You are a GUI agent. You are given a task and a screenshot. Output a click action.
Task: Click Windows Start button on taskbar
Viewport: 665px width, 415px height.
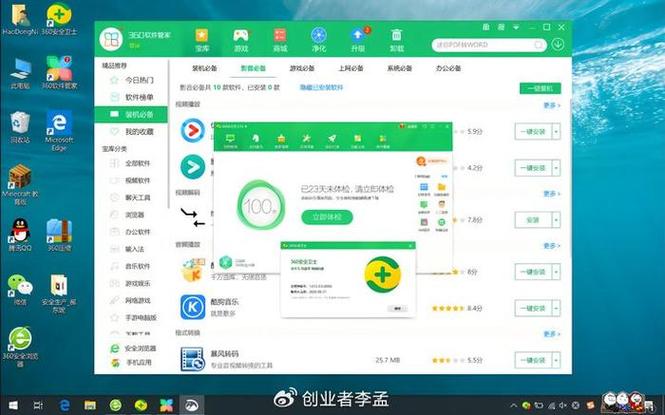(13, 405)
